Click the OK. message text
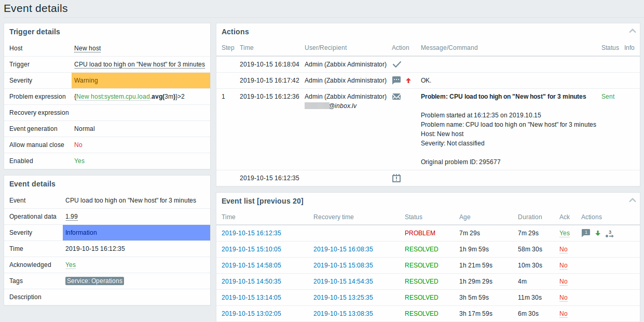Image resolution: width=644 pixels, height=322 pixels. 426,81
